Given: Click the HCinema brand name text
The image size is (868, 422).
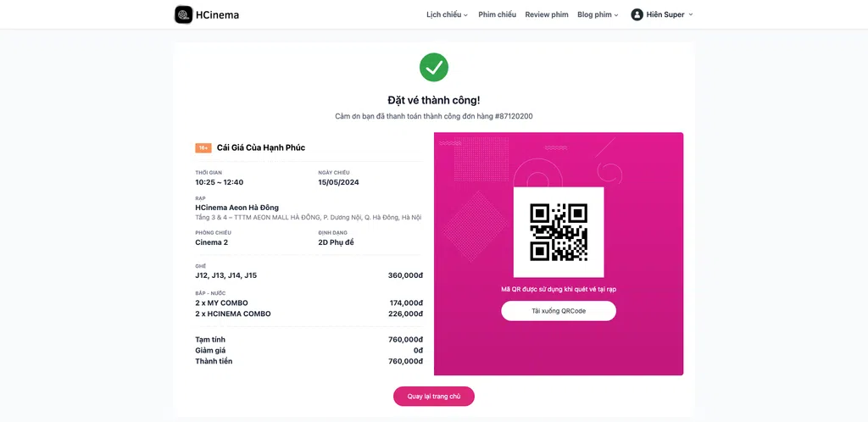Looking at the screenshot, I should point(218,15).
